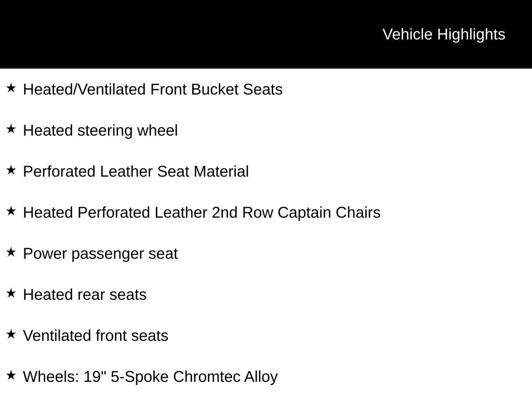Select Heated/Ventilated Front Bucket Seats text

tap(153, 89)
